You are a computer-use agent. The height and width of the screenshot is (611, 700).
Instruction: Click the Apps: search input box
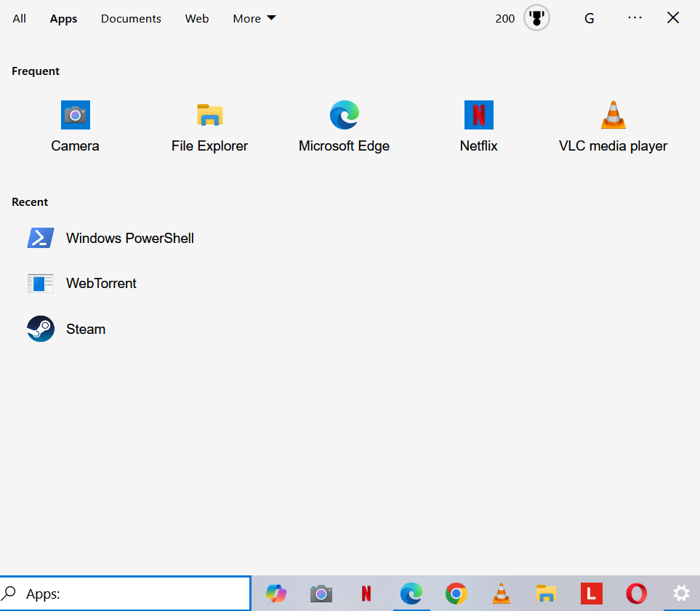(x=126, y=594)
